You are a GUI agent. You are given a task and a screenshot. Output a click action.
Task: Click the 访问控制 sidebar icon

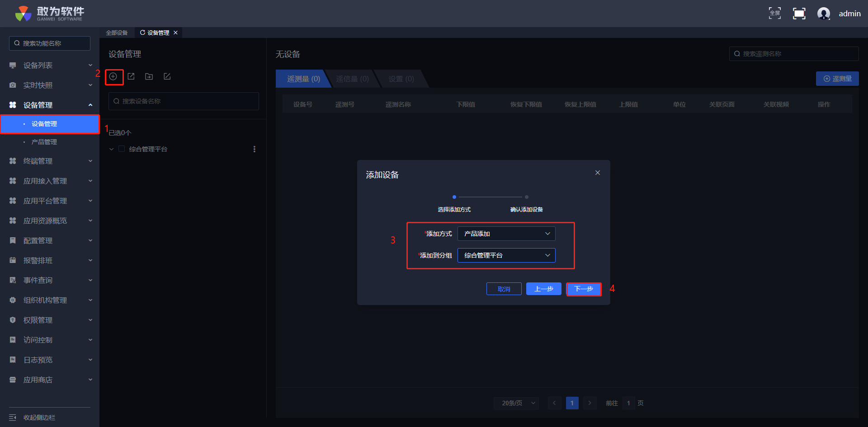point(13,340)
